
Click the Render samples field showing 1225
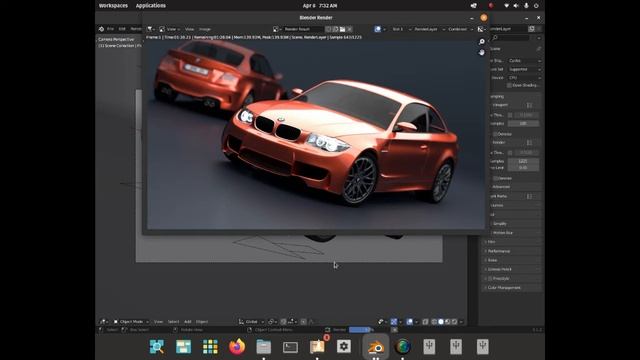[x=523, y=161]
